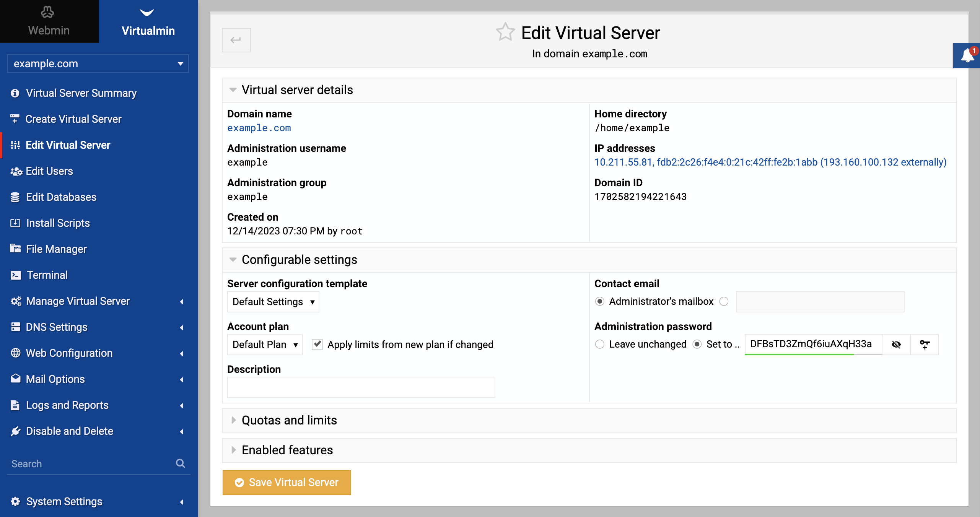Click the Virtualmin logo icon
The image size is (980, 517).
click(x=147, y=13)
